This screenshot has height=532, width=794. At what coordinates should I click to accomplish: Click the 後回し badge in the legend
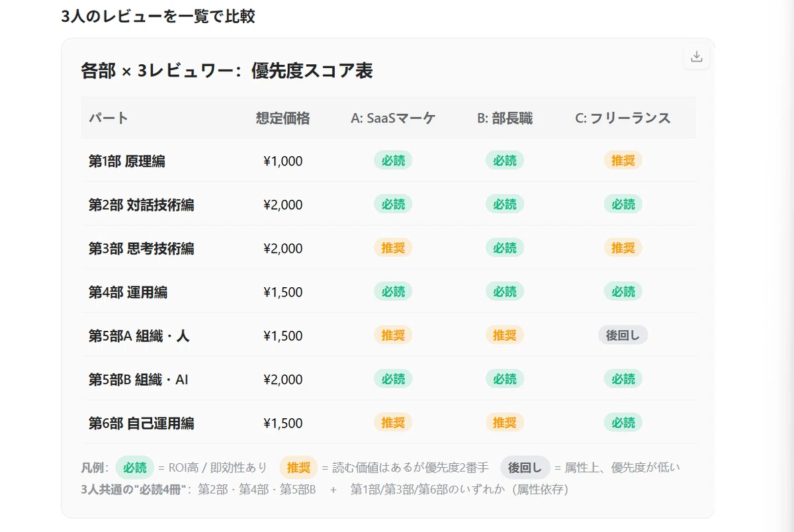pos(525,467)
